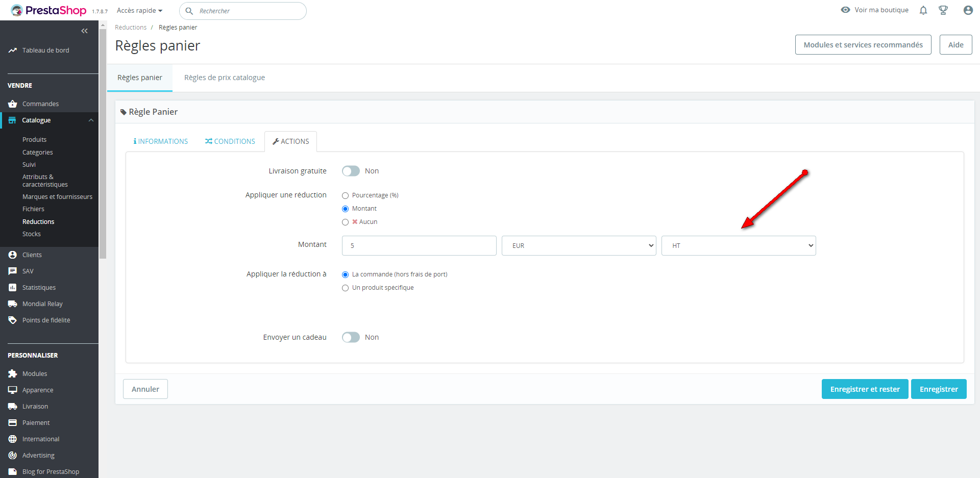Click the Annuler button
Screen dimensions: 980x478
145,389
